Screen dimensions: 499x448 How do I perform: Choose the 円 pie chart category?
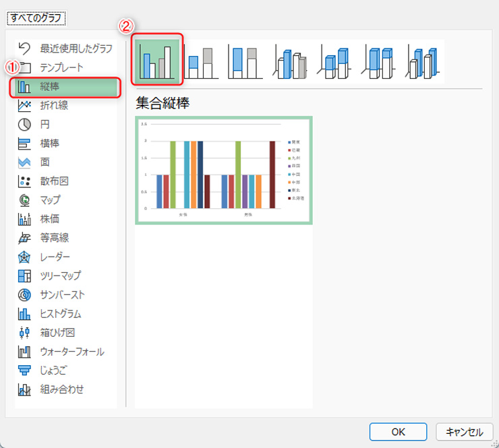pos(45,125)
